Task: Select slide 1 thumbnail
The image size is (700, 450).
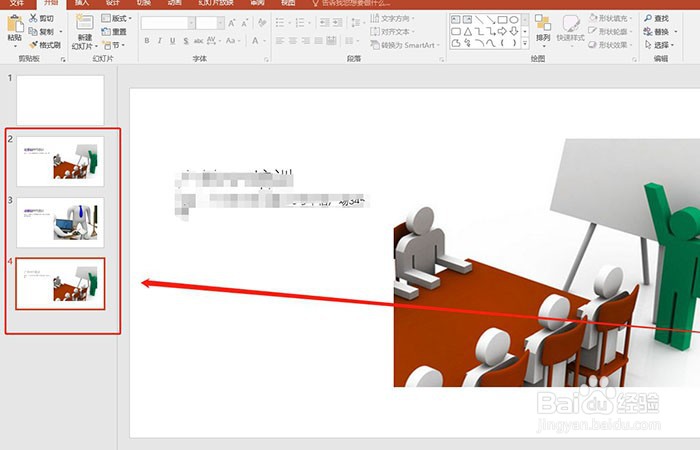Action: tap(60, 100)
